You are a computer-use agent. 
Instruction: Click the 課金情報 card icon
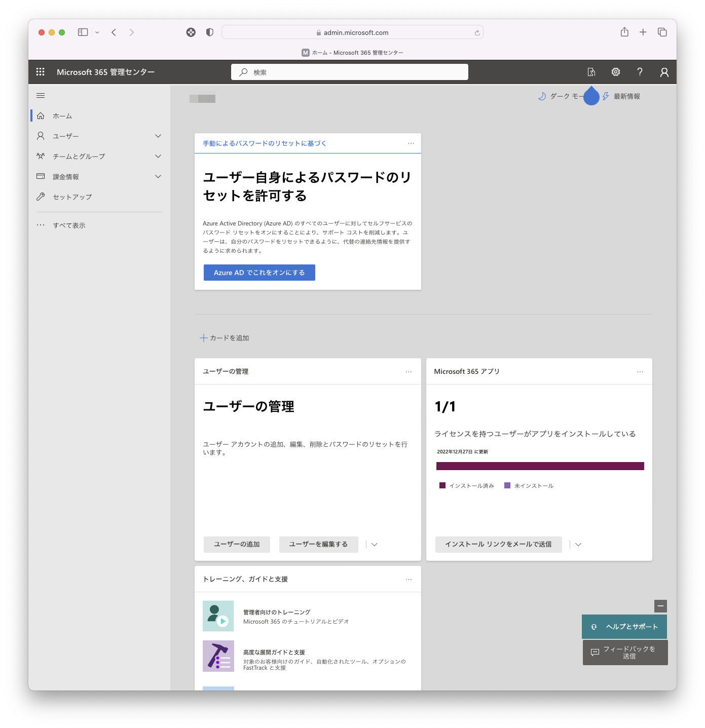pos(41,176)
